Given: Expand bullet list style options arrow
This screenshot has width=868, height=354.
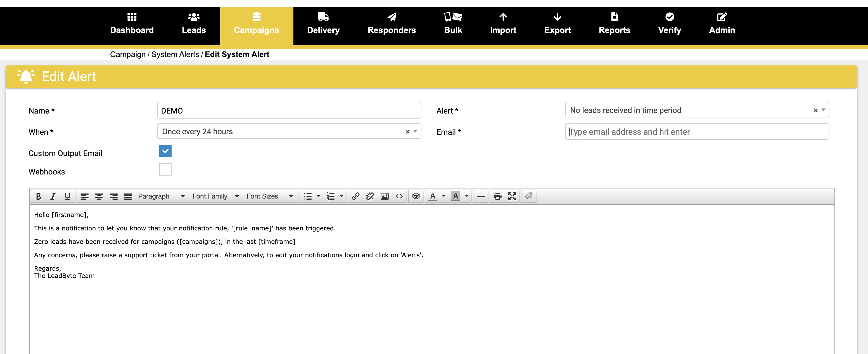Looking at the screenshot, I should 318,196.
